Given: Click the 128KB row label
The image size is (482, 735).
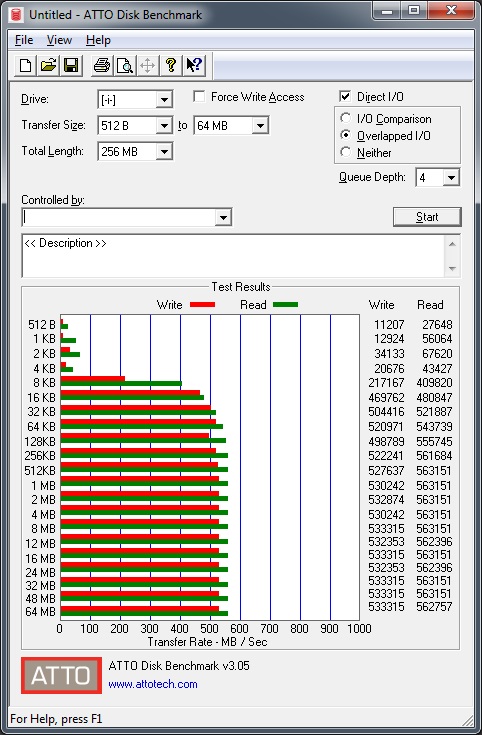Looking at the screenshot, I should pyautogui.click(x=40, y=442).
